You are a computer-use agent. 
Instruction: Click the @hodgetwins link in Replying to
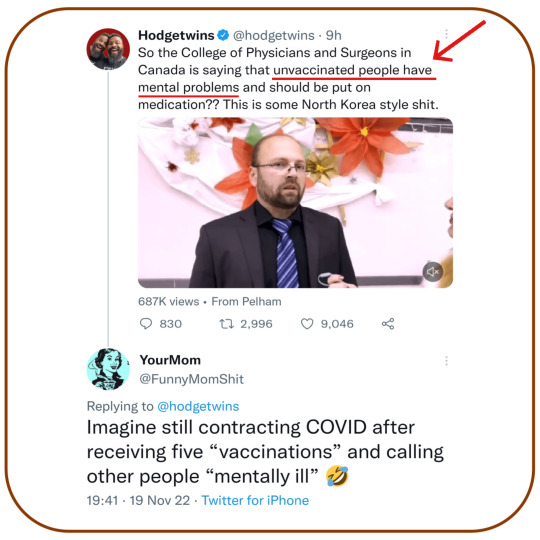tap(198, 406)
